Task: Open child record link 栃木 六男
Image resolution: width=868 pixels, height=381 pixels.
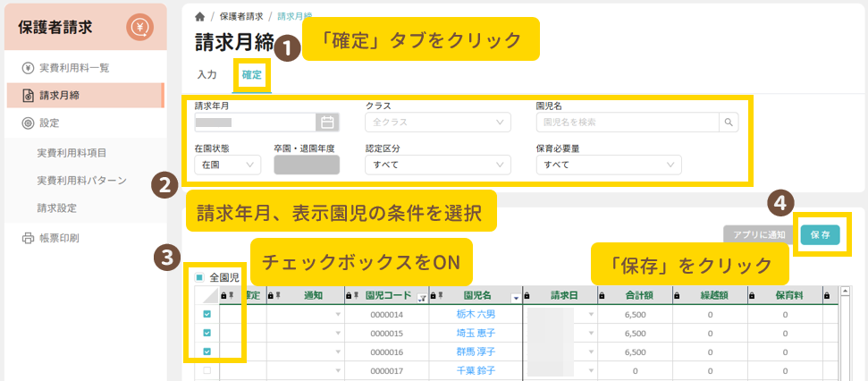Action: coord(475,315)
